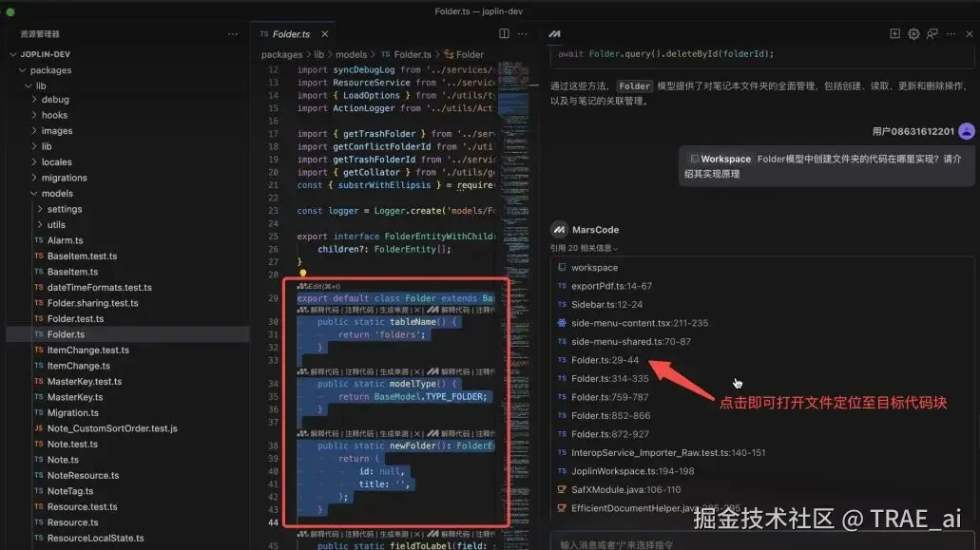Click models in the breadcrumb path
Screen dimensions: 980x550
coord(352,54)
